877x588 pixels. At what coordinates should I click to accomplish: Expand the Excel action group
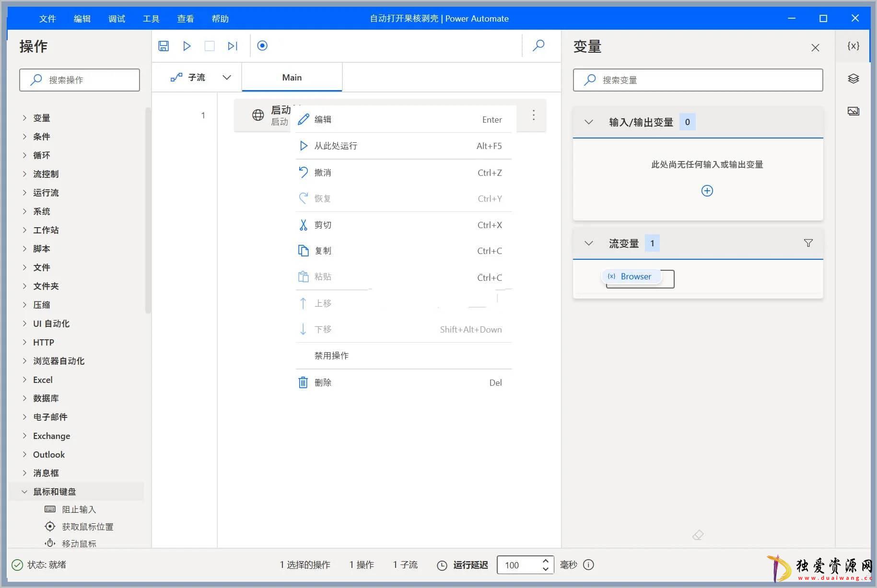(24, 380)
